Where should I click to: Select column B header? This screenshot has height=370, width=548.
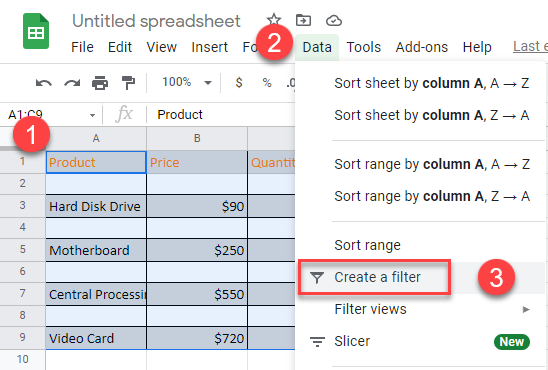click(197, 138)
